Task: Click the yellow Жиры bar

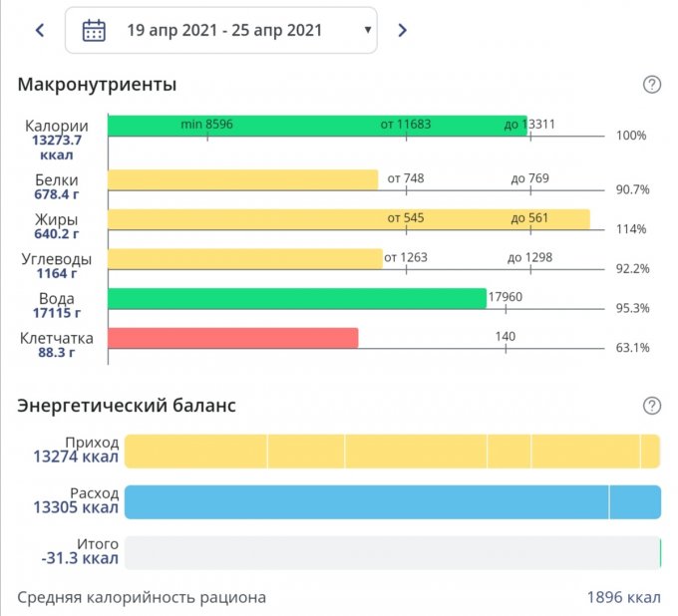Action: tap(348, 219)
